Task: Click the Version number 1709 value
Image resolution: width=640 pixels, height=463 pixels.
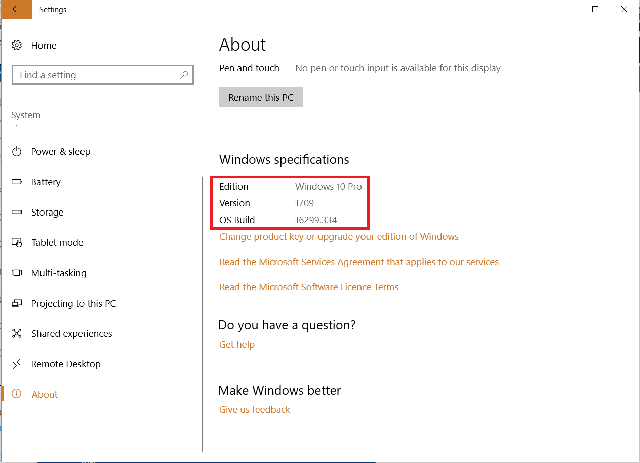Action: point(304,203)
